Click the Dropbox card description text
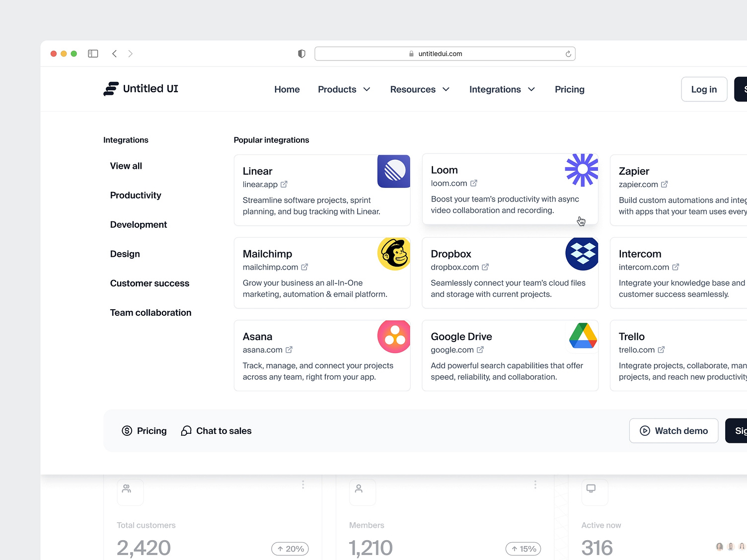Viewport: 747px width, 560px height. pos(508,288)
